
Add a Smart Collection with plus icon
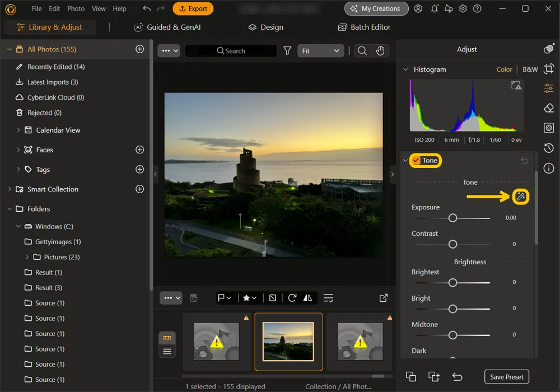pos(139,189)
